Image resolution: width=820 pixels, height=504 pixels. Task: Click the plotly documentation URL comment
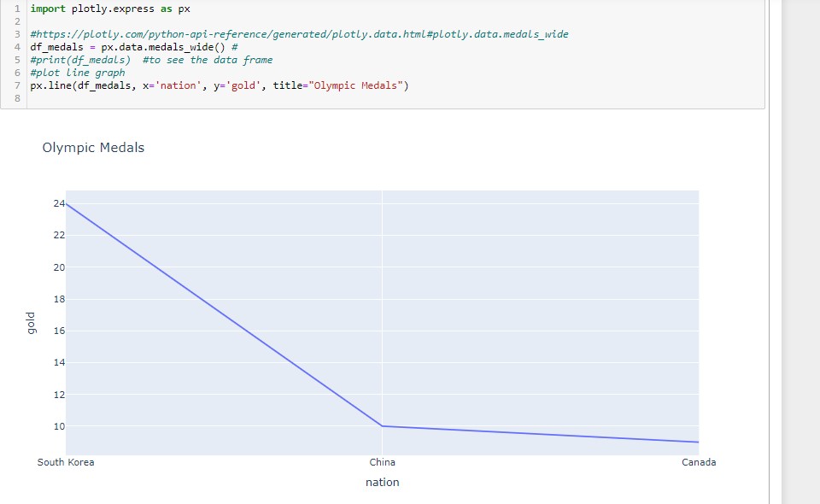tap(299, 33)
